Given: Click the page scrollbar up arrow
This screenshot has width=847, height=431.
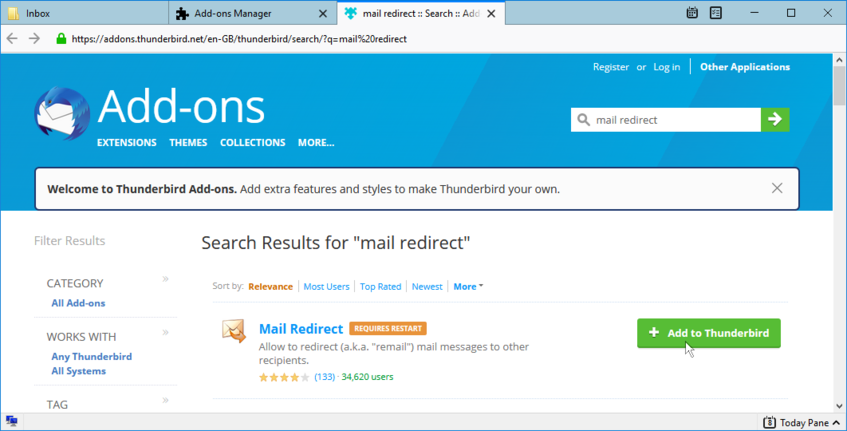Looking at the screenshot, I should [x=839, y=59].
